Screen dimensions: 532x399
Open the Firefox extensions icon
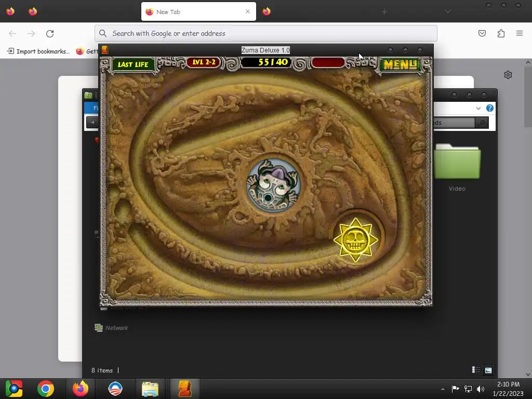pos(501,33)
